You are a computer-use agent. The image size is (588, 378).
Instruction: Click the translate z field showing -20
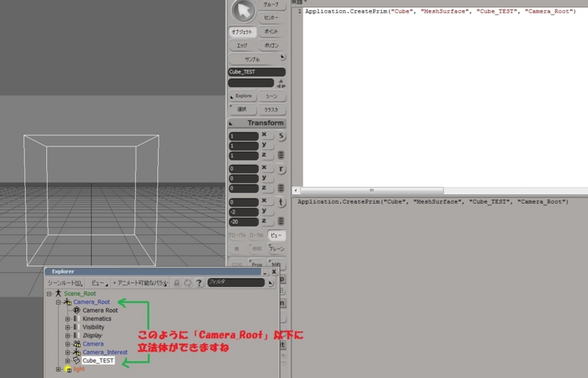[x=244, y=222]
